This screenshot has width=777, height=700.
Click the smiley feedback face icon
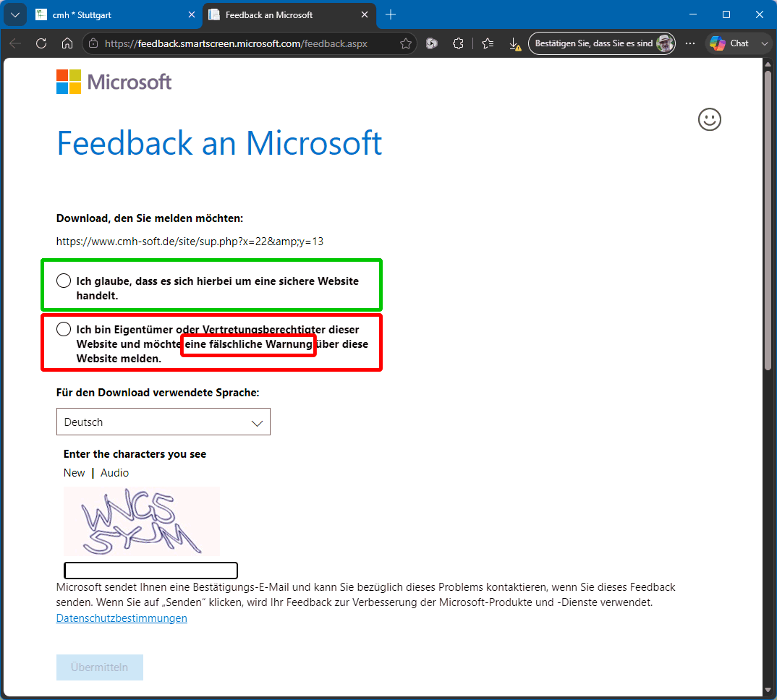[x=710, y=119]
